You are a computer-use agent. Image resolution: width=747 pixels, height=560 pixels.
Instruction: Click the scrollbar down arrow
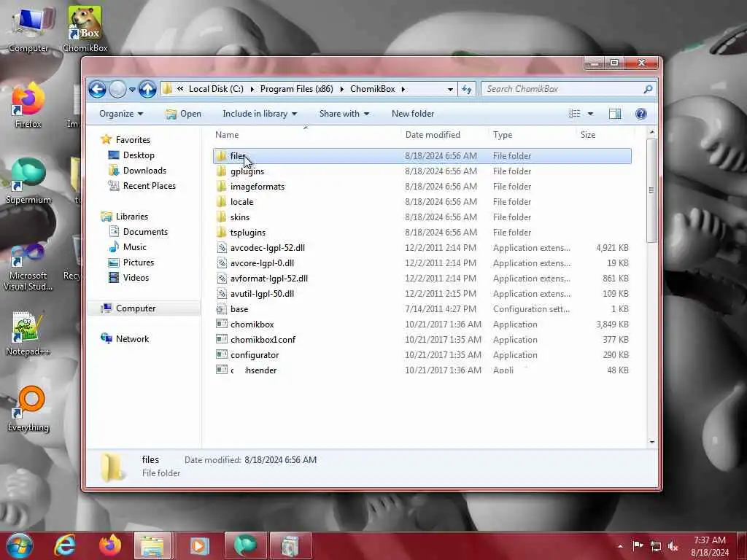651,442
